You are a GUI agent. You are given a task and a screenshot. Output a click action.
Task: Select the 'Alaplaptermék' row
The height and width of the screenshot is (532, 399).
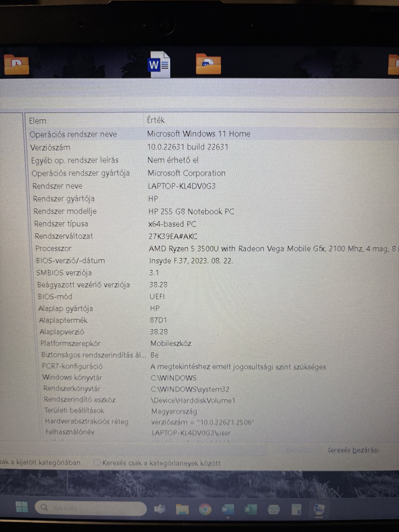coord(213,320)
